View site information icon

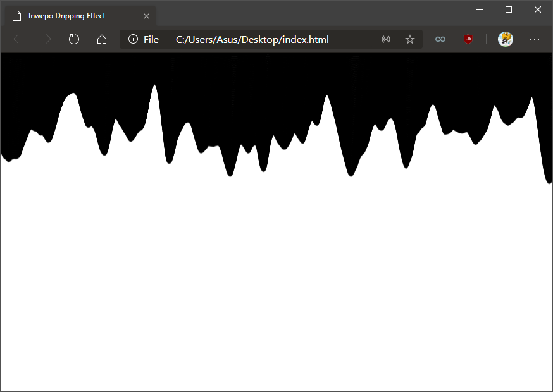tap(133, 39)
